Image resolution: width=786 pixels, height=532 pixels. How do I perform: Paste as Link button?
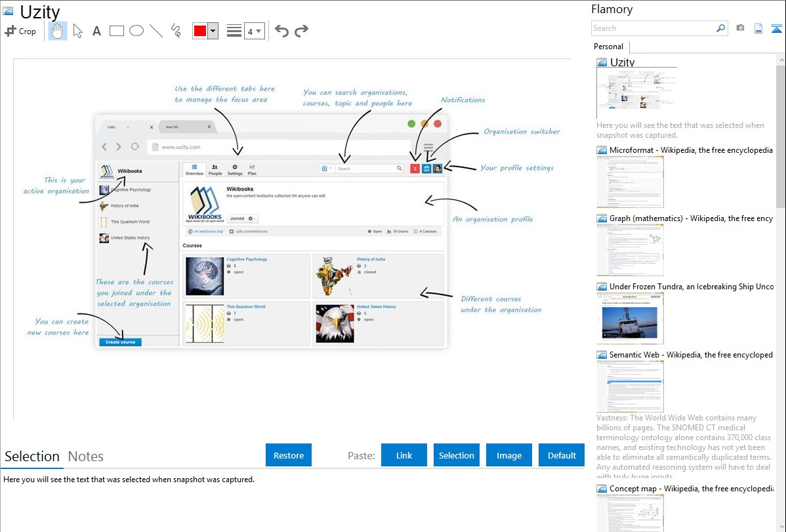click(x=404, y=455)
